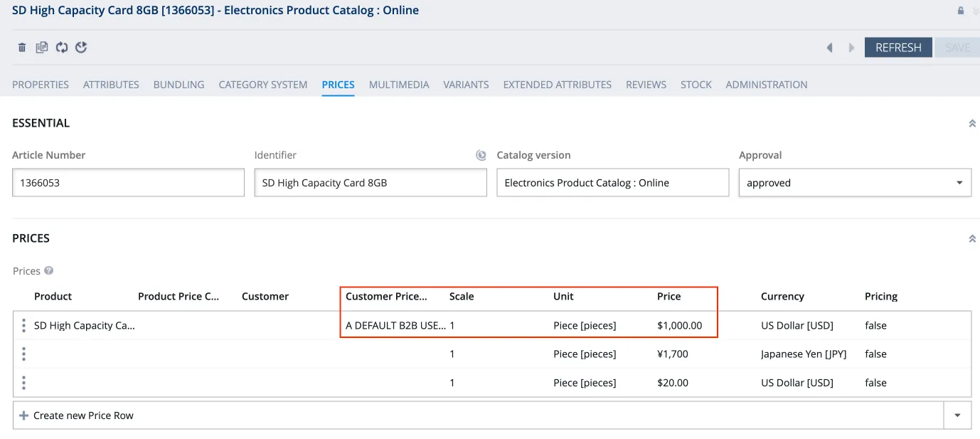Click the Customer Price... column header

[387, 296]
